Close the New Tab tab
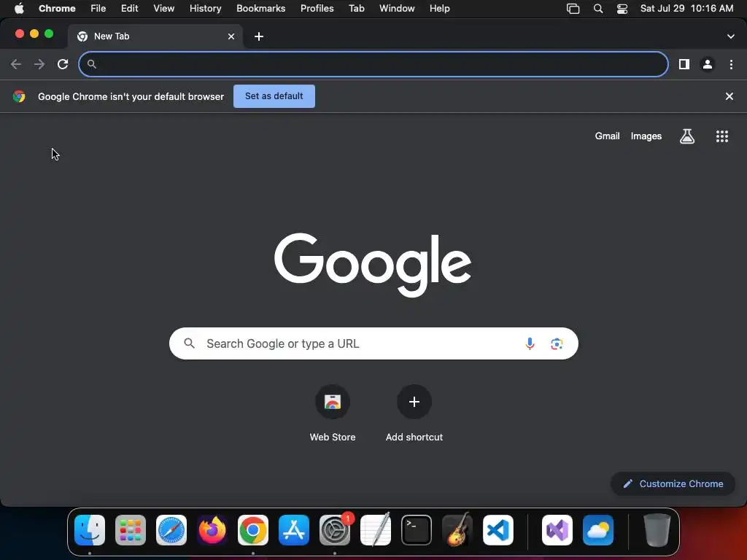The image size is (747, 560). click(231, 36)
